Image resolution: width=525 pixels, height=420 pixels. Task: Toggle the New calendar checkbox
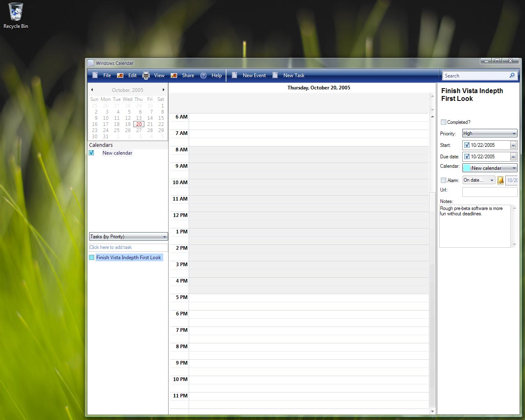pyautogui.click(x=91, y=153)
